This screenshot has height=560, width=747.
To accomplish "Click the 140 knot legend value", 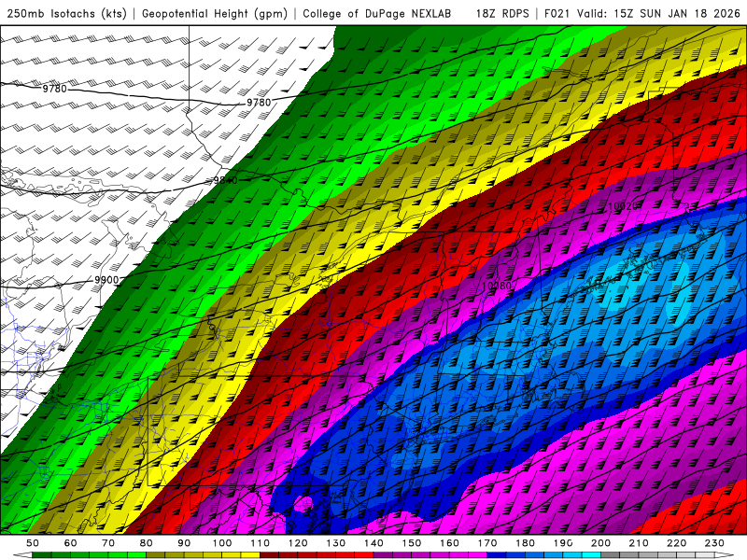I will tap(373, 543).
